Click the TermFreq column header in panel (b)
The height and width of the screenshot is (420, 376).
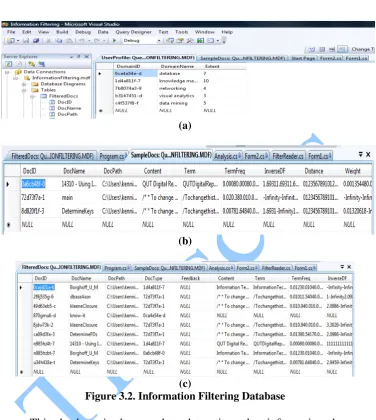(x=235, y=171)
